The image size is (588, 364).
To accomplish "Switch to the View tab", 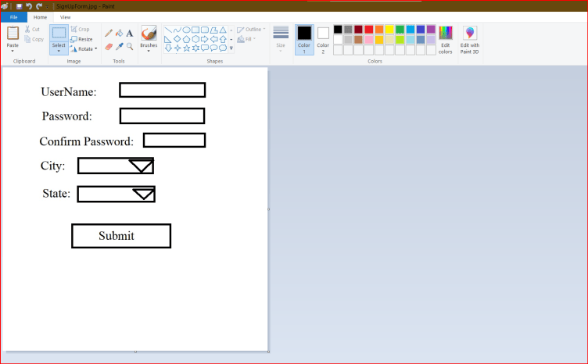I will click(65, 17).
